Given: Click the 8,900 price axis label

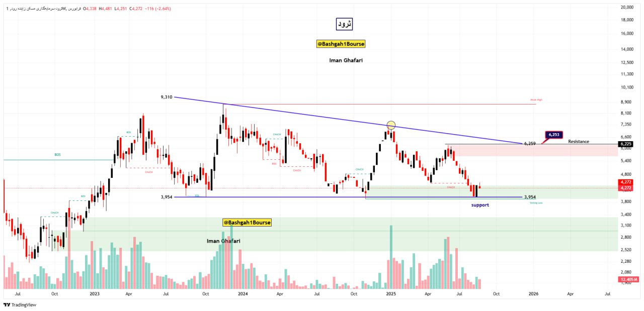Looking at the screenshot, I should point(626,101).
